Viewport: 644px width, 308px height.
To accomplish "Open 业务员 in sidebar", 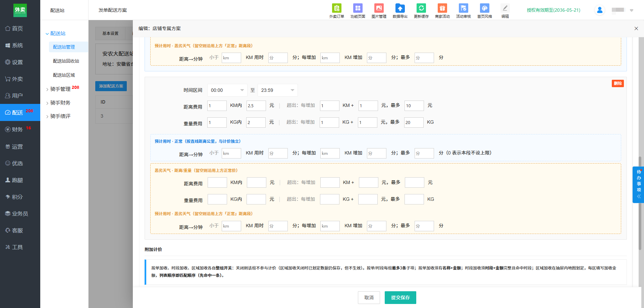I will [20, 213].
